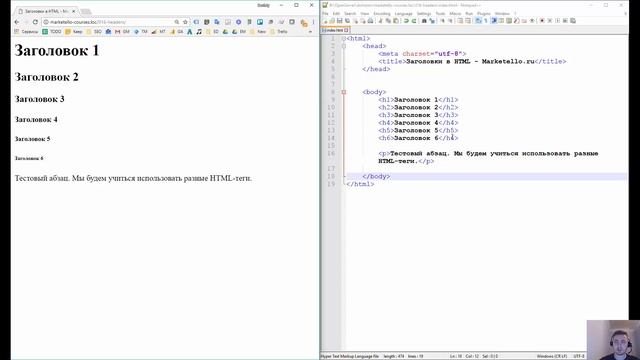Click the Zoom In icon in Notepad++

click(x=442, y=20)
